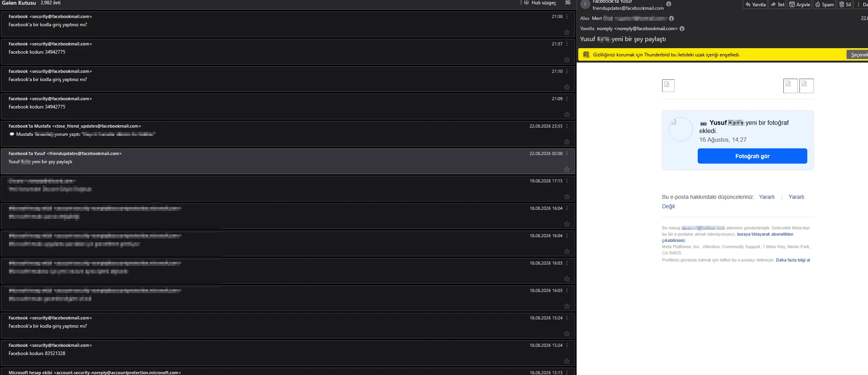Star the 21:09 Facebook kodun message
This screenshot has height=375, width=868.
click(x=567, y=114)
